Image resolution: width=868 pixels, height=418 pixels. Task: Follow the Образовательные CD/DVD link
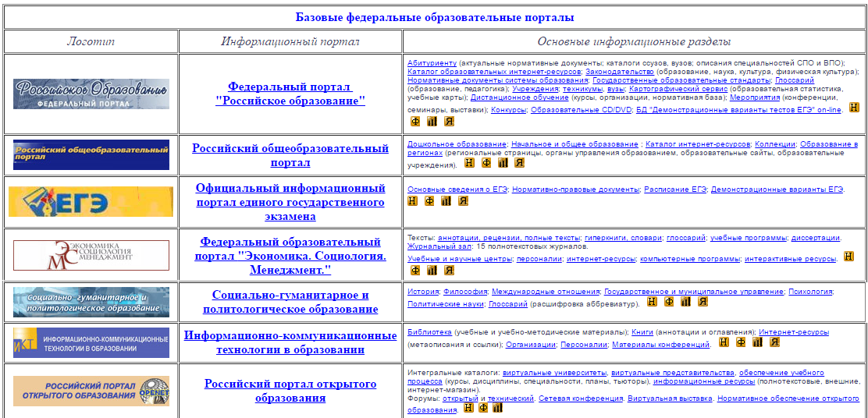click(x=581, y=109)
